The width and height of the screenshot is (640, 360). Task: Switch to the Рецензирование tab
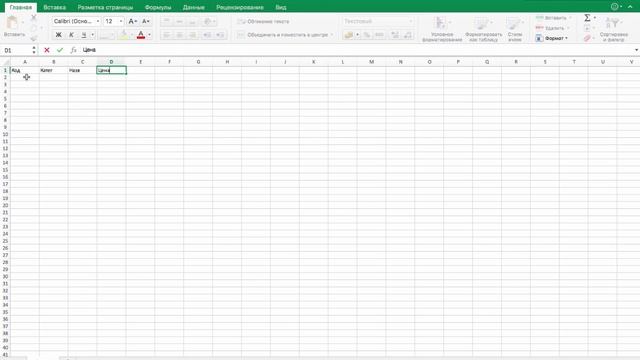click(240, 7)
